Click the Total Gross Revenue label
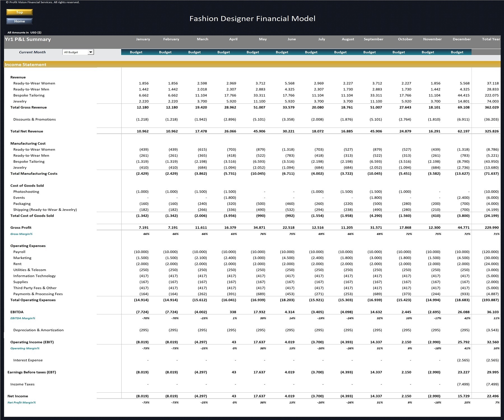504x420 pixels. click(x=29, y=107)
